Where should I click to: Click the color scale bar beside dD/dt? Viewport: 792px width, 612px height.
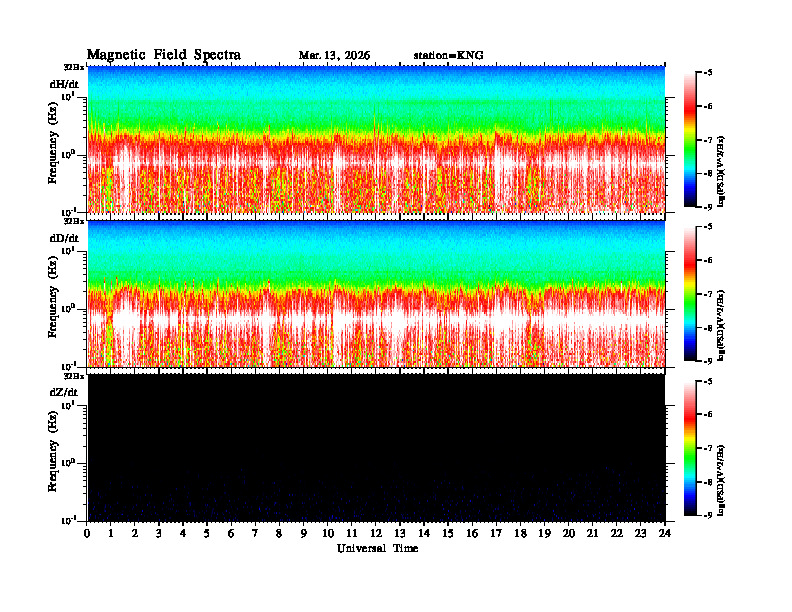tap(690, 294)
